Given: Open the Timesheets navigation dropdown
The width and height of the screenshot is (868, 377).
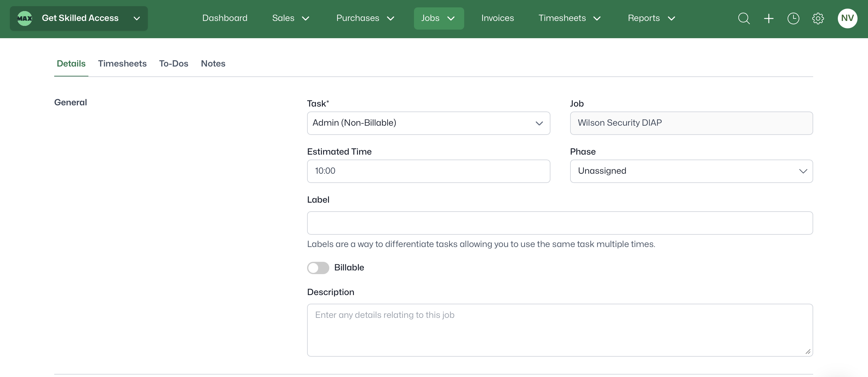Looking at the screenshot, I should click(569, 18).
